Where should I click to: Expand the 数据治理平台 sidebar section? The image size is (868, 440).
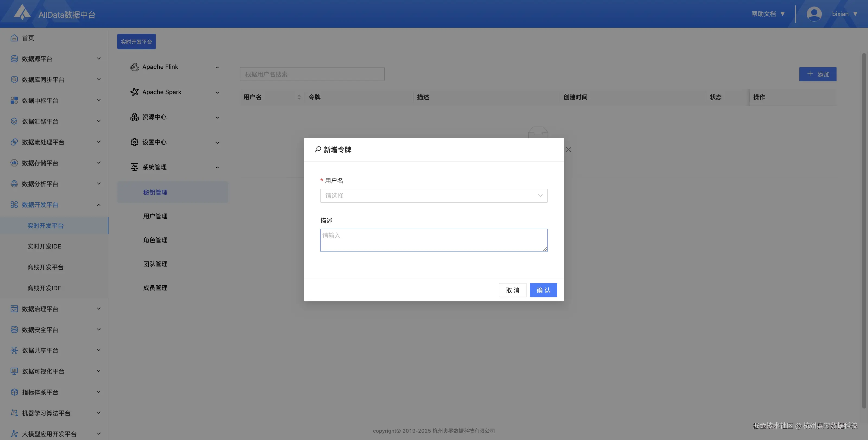98,309
